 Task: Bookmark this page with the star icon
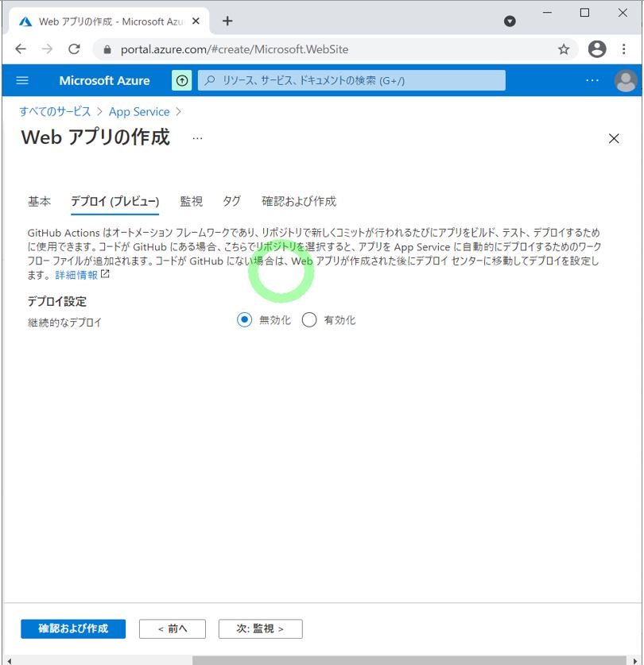[564, 49]
